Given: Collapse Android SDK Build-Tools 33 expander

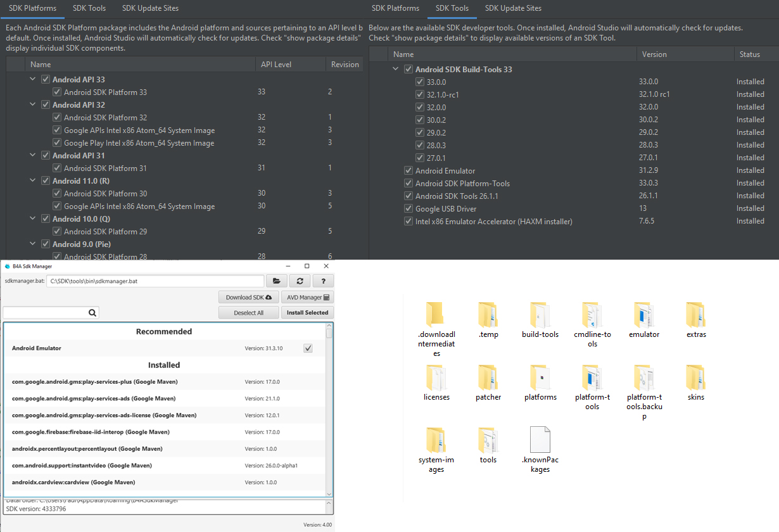Looking at the screenshot, I should pyautogui.click(x=396, y=69).
